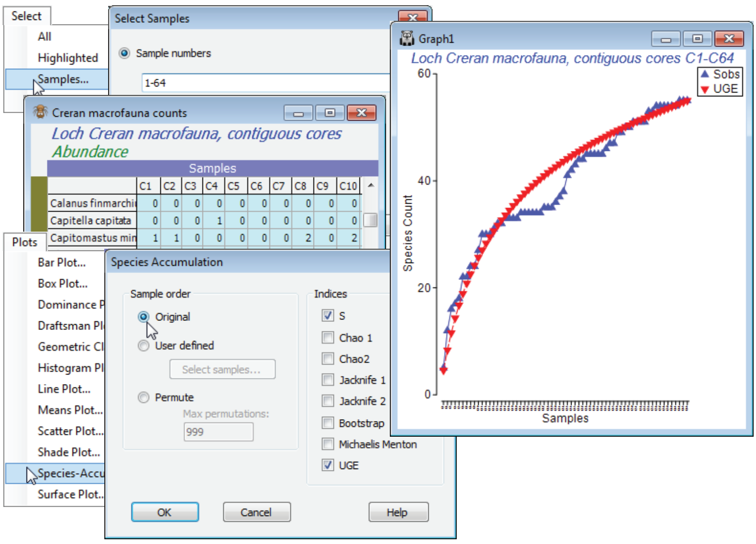Viewport: 756px width, 544px height.
Task: Confirm Species Accumulation with OK
Action: coord(165,512)
